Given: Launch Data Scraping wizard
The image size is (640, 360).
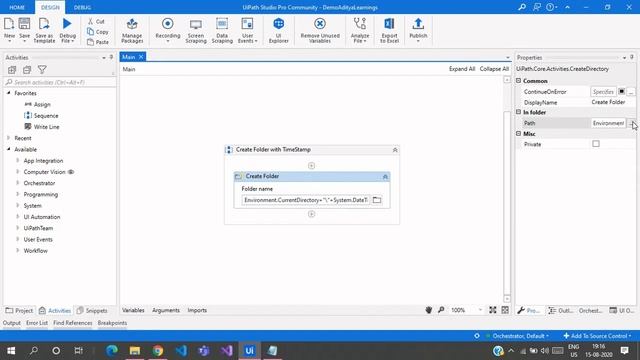Looking at the screenshot, I should click(x=222, y=30).
